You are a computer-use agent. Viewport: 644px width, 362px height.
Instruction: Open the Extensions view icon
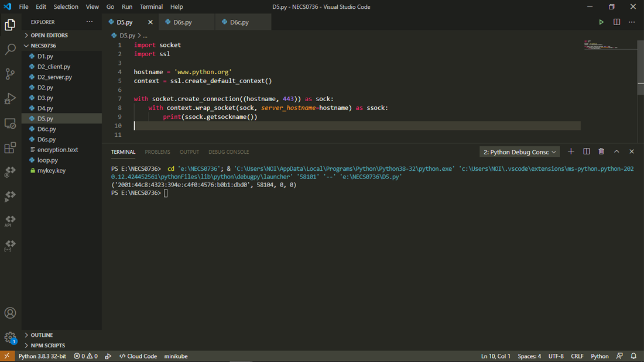click(10, 148)
